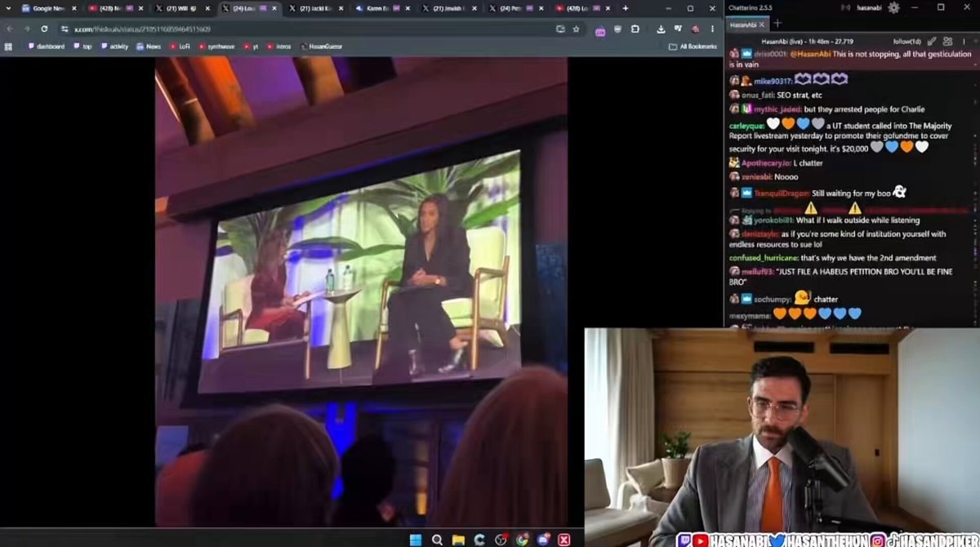Open the tab search chevron in Chrome

pyautogui.click(x=9, y=8)
